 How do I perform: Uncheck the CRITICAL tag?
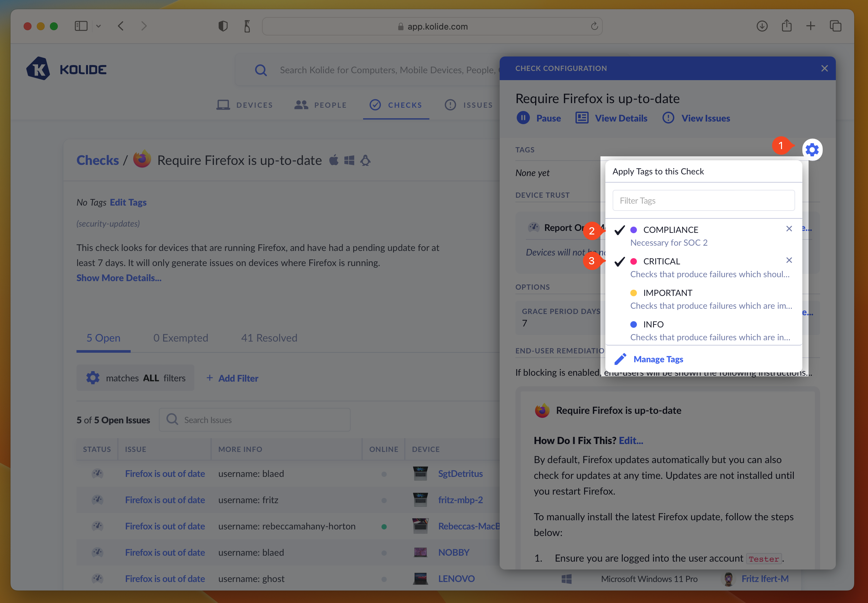(619, 261)
